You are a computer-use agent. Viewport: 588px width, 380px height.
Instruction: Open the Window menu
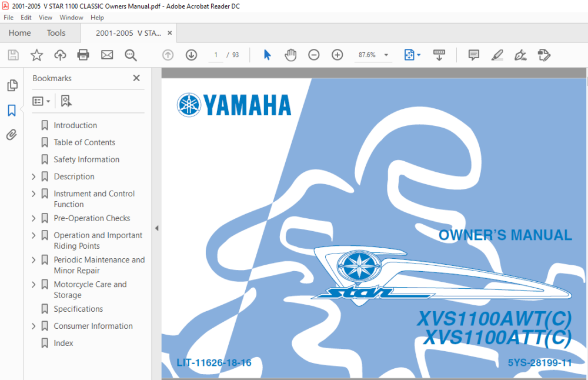click(71, 18)
